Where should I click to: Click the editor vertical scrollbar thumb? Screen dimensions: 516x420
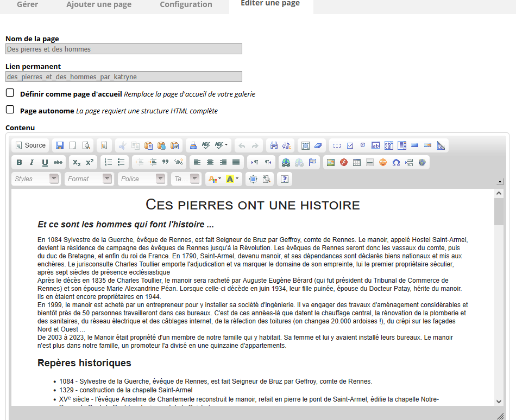499,212
